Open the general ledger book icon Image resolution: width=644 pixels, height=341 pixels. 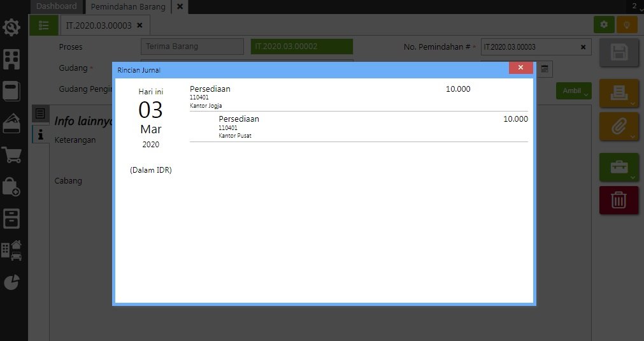11,91
